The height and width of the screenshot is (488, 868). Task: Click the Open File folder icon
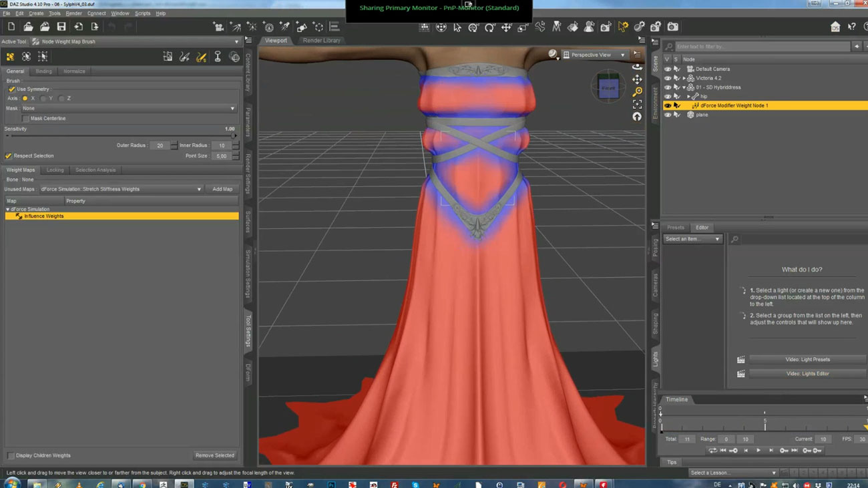click(28, 27)
